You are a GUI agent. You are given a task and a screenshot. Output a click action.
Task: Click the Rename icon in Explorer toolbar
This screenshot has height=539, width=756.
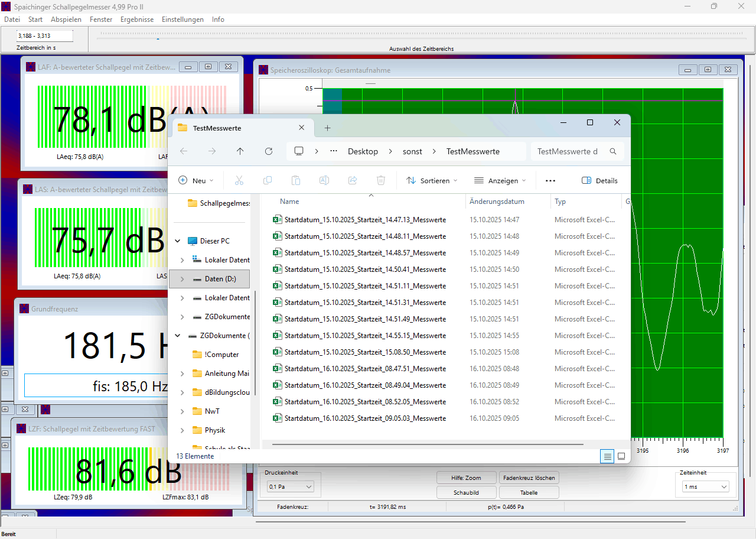(x=324, y=181)
